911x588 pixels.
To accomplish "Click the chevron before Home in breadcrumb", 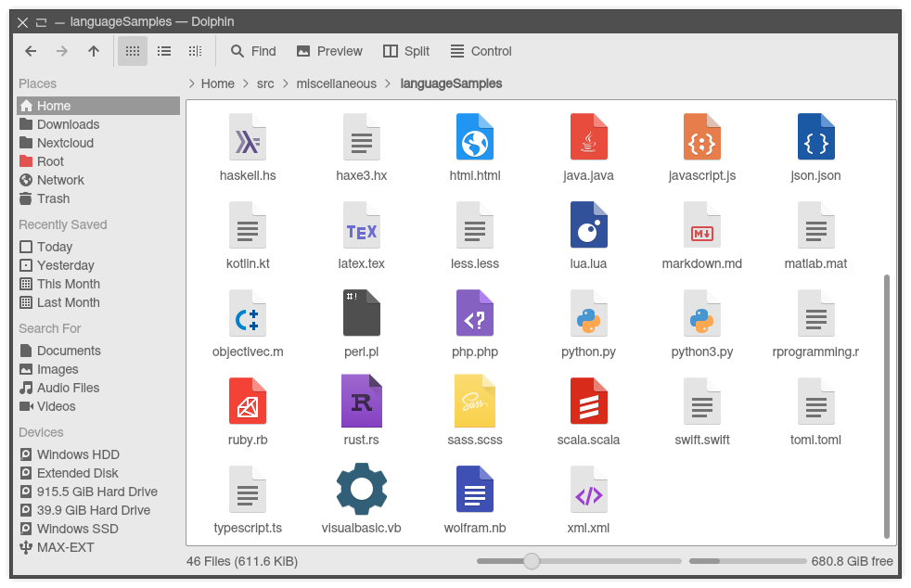I will [x=192, y=83].
